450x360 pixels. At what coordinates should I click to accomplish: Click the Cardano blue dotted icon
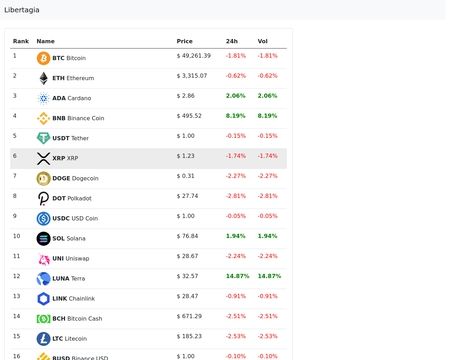coord(43,98)
